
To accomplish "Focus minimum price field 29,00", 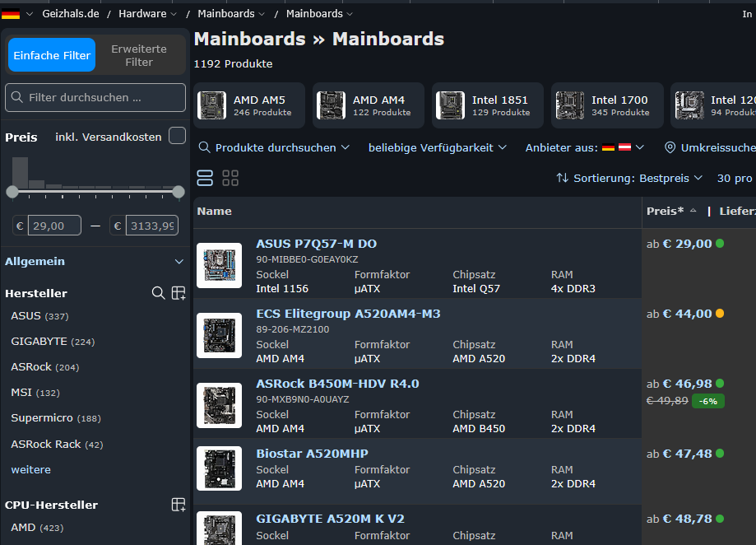I will pos(54,226).
